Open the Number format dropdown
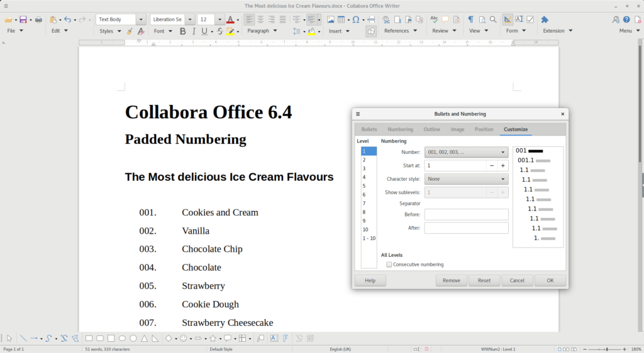This screenshot has height=353, width=644. click(x=466, y=152)
